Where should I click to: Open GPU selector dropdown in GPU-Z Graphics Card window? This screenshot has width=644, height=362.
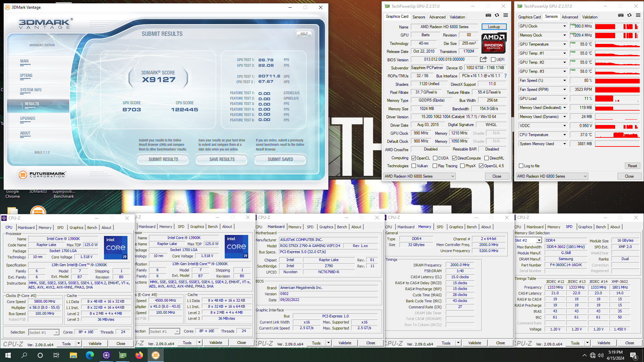pyautogui.click(x=420, y=176)
